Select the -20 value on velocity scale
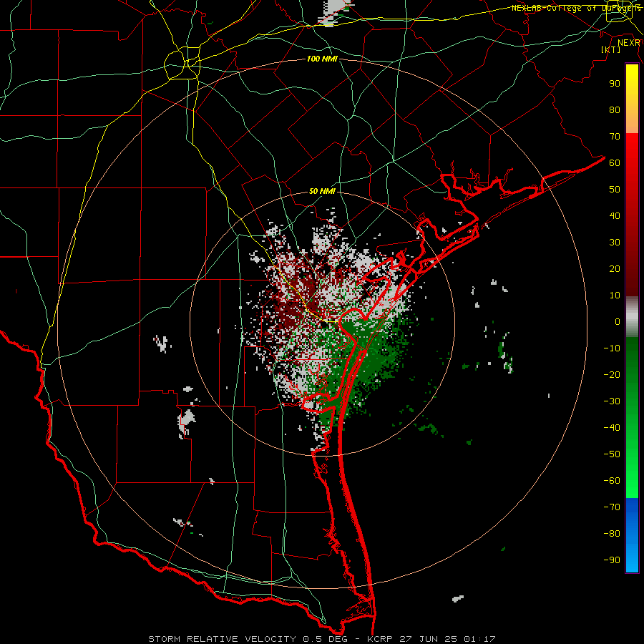This screenshot has height=644, width=644. tap(612, 375)
